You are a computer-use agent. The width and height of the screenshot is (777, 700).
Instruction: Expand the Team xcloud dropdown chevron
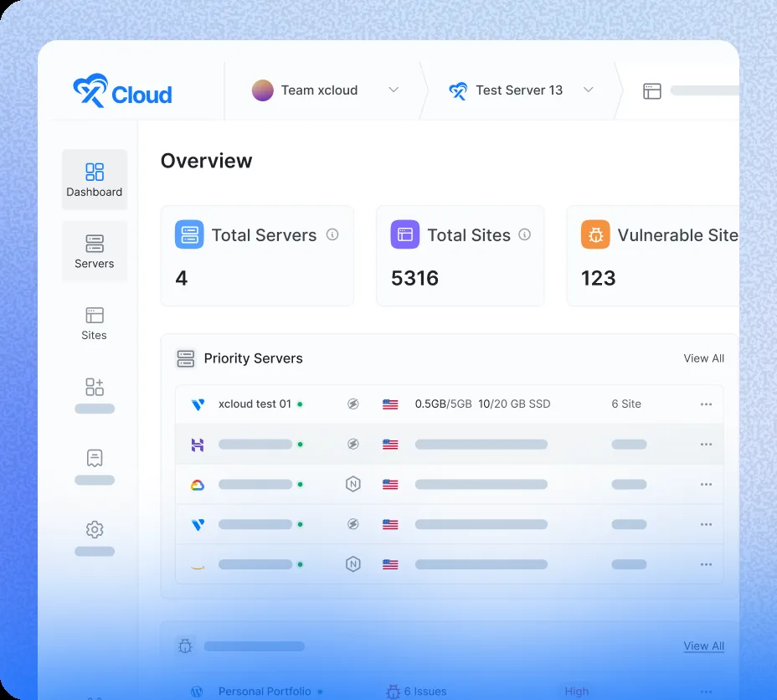(394, 90)
